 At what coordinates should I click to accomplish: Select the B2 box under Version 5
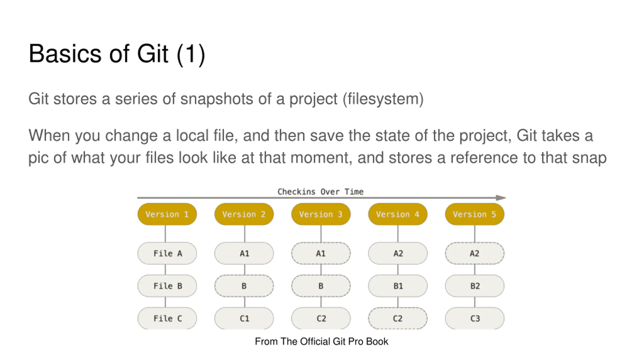coord(475,286)
